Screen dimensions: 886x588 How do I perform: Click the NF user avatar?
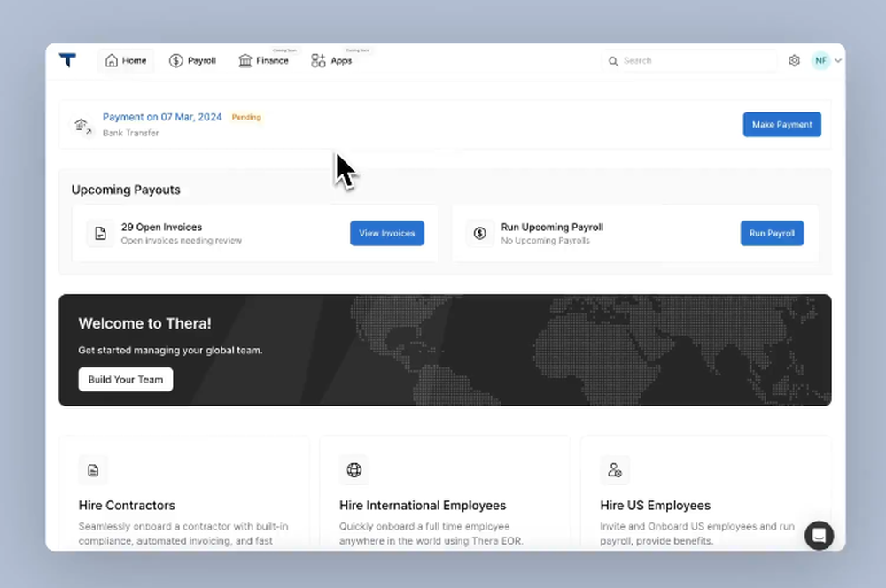pos(820,60)
